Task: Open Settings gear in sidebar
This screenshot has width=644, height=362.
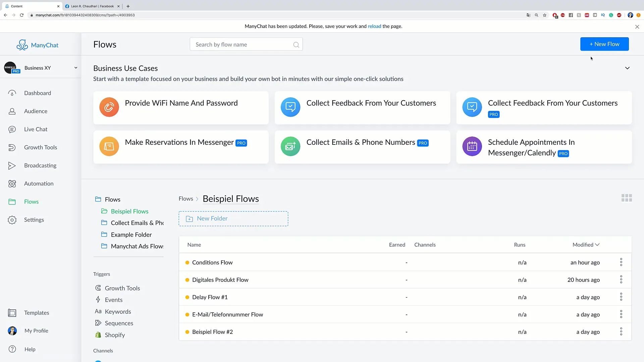Action: 12,220
